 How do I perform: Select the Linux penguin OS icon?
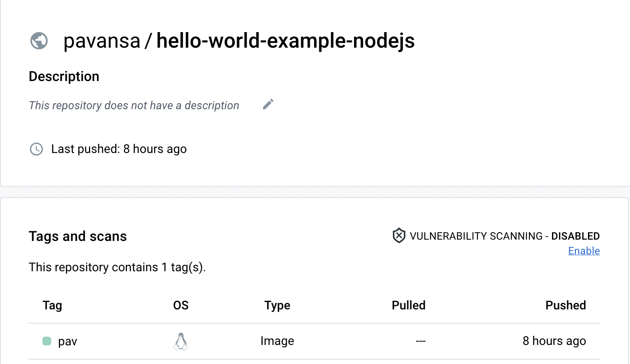[181, 341]
